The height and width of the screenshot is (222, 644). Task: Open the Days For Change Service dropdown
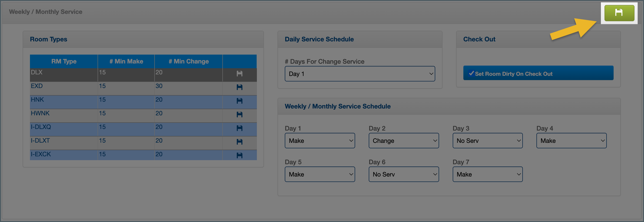[x=359, y=74]
